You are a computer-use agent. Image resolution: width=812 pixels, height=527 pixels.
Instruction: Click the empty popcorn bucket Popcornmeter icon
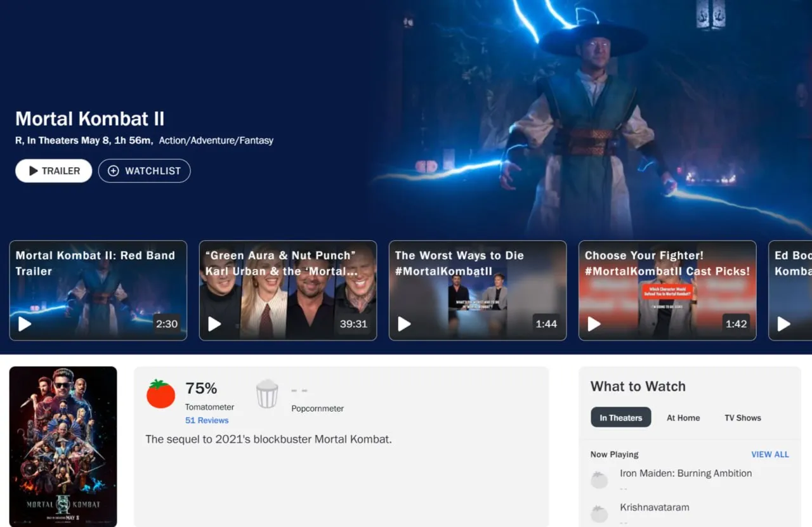click(x=267, y=393)
